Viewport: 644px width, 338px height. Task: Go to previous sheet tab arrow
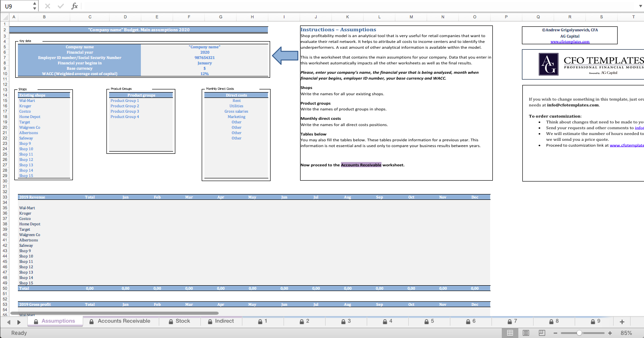pyautogui.click(x=9, y=321)
